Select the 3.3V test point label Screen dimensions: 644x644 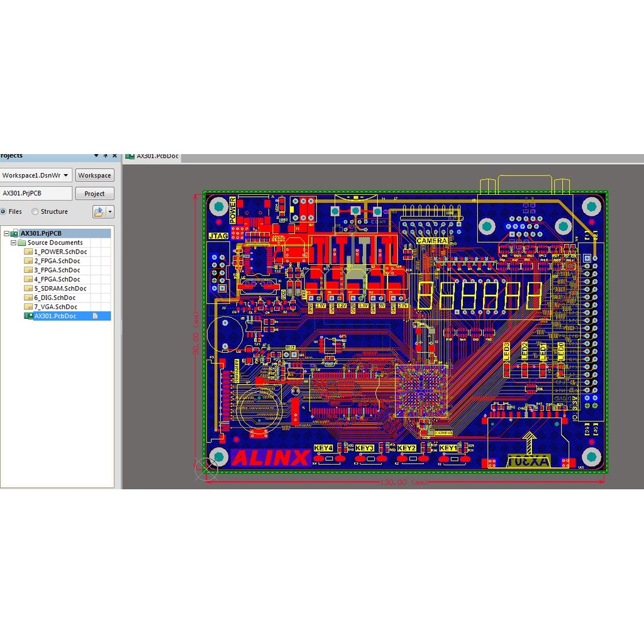point(363,306)
